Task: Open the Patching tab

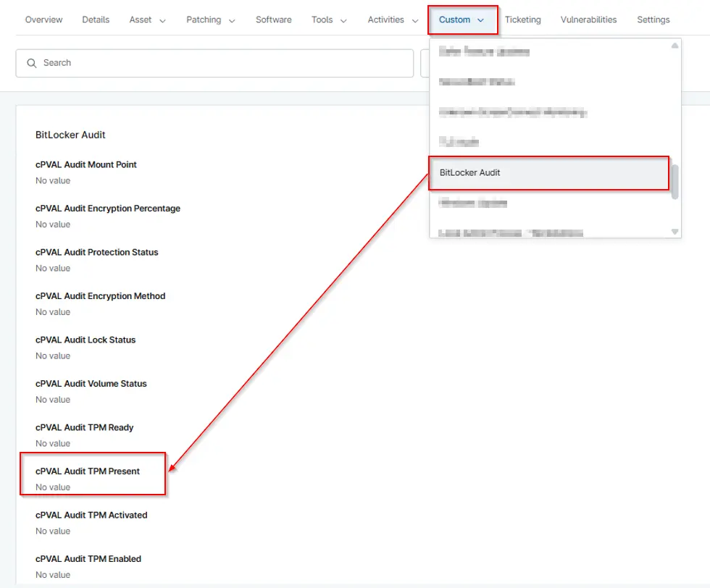Action: (204, 20)
